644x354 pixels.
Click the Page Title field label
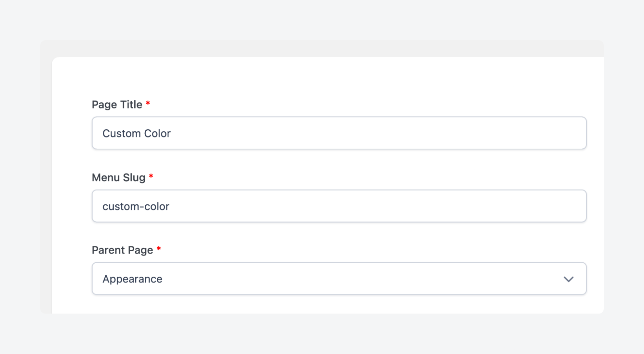(x=118, y=104)
